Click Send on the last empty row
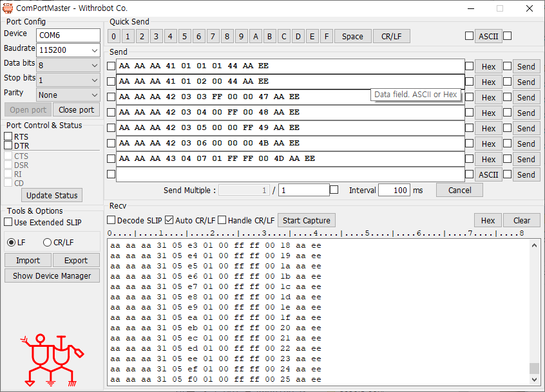The image size is (545, 392). pos(526,175)
